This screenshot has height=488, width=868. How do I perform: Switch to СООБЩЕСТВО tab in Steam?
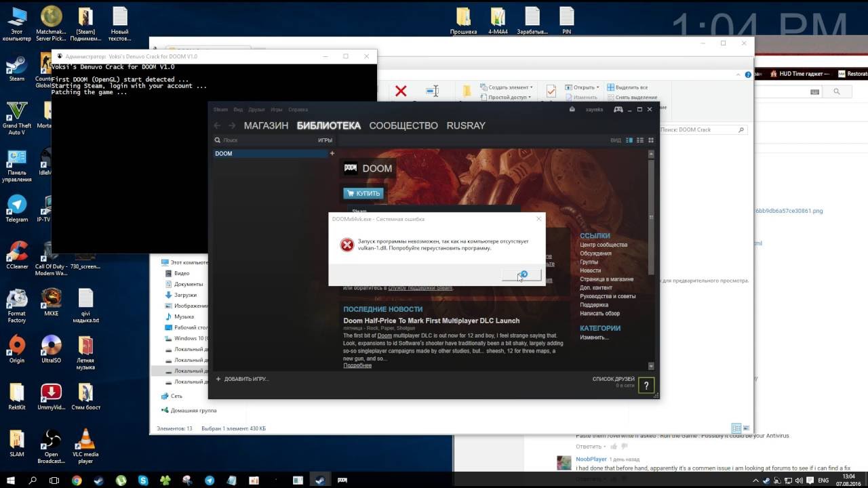point(403,125)
